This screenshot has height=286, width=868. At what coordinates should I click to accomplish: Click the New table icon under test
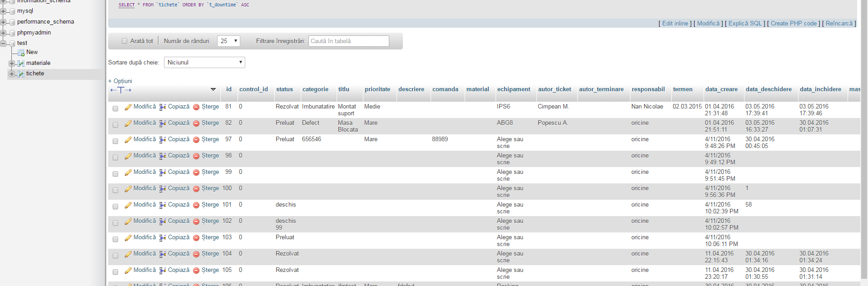(21, 53)
